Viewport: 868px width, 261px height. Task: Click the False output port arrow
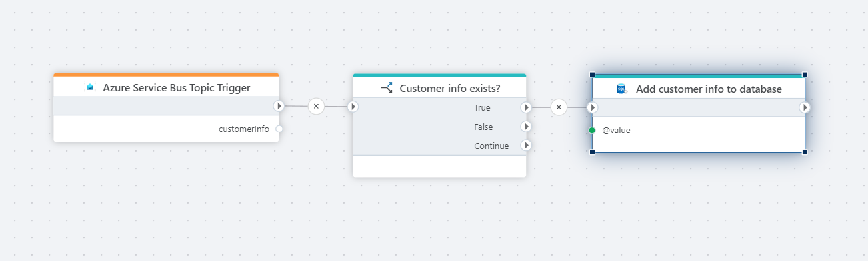tap(526, 127)
